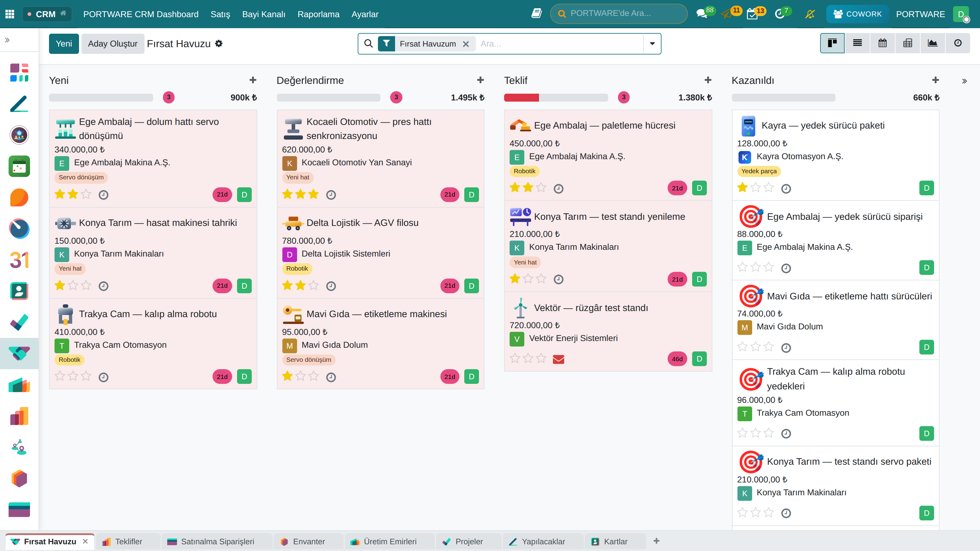Click the red email activity icon on Vektör card
Image resolution: width=980 pixels, height=551 pixels.
(559, 359)
